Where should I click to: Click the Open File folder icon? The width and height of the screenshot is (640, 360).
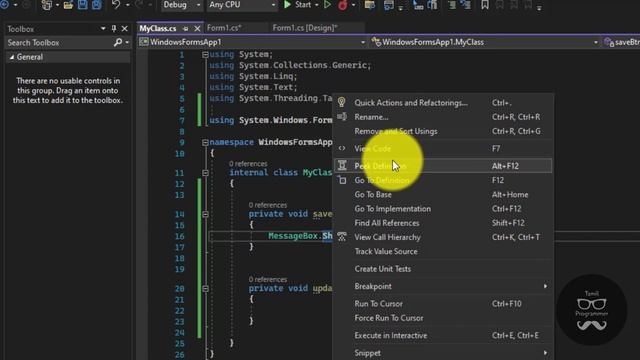click(68, 5)
